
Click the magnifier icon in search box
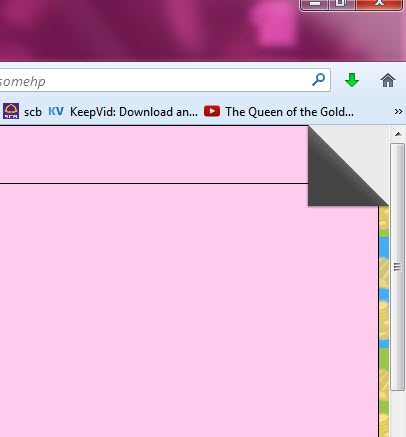[x=318, y=80]
